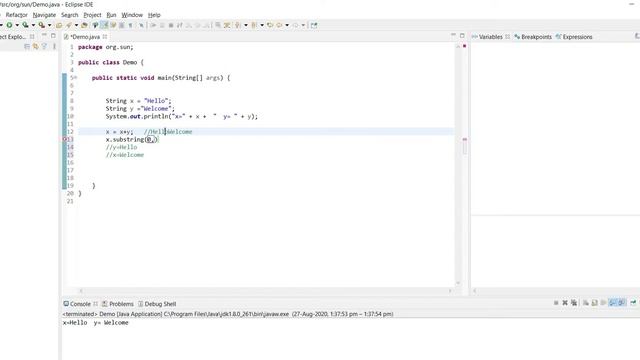Click the Clear Console icon
The width and height of the screenshot is (640, 360).
[586, 303]
